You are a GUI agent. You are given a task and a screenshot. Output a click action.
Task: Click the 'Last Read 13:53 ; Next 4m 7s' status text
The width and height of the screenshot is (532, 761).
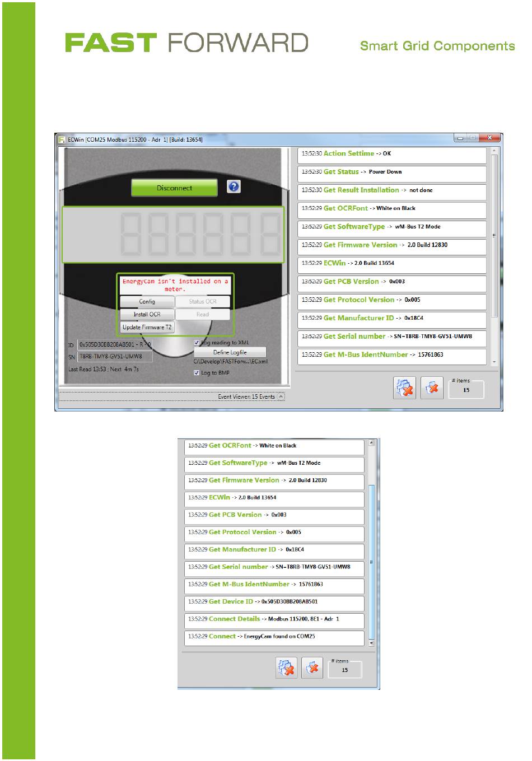tap(104, 370)
